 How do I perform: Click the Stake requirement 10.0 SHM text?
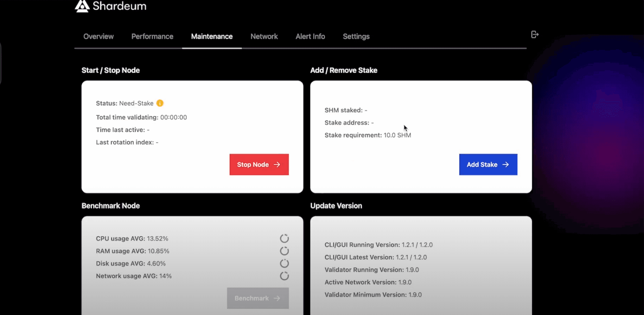pyautogui.click(x=368, y=135)
